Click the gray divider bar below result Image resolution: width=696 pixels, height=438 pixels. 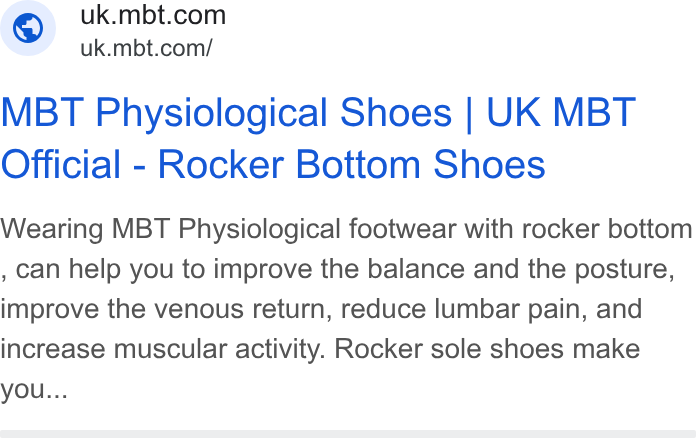pyautogui.click(x=348, y=434)
